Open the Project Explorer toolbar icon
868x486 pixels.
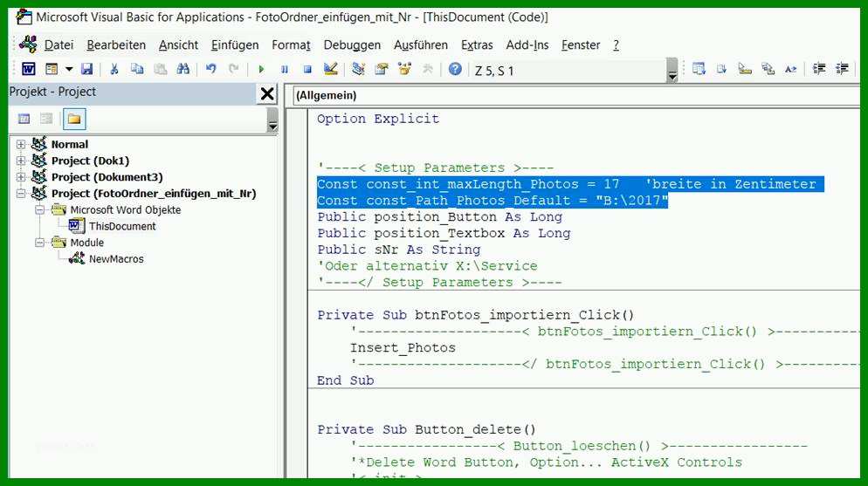(358, 69)
